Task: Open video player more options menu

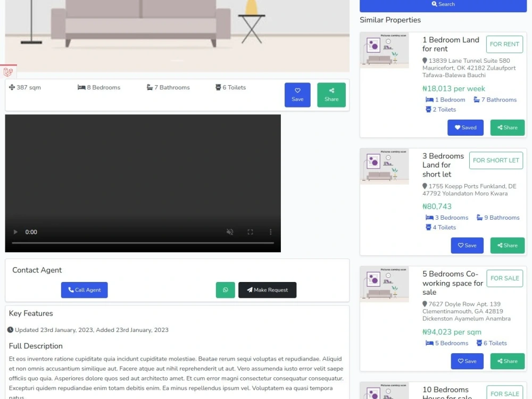Action: click(x=270, y=232)
